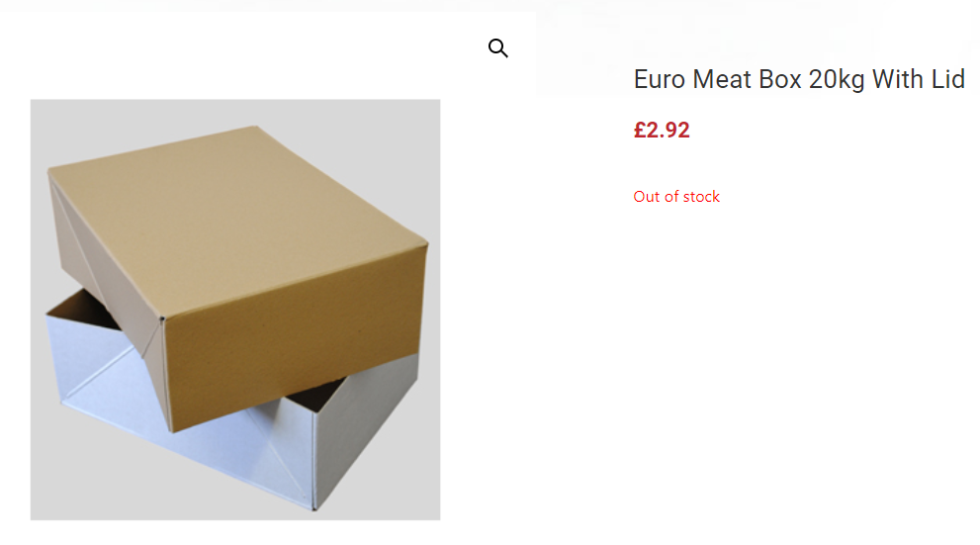Click the word 'Meat' in the title
The width and height of the screenshot is (980, 545).
click(x=723, y=79)
